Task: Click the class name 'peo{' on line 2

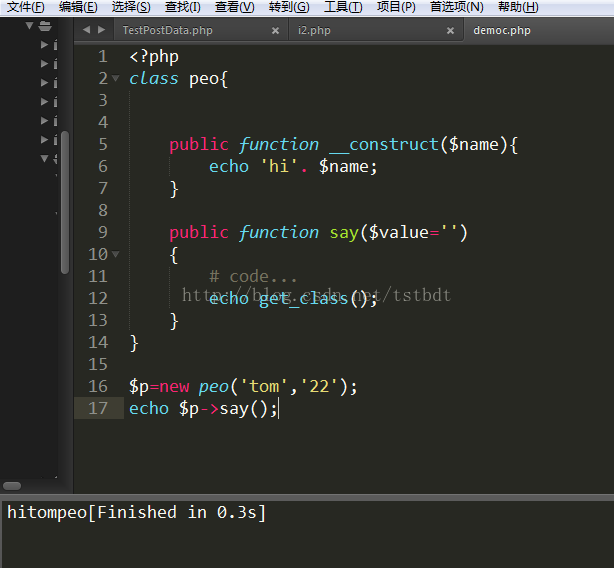Action: pos(208,79)
